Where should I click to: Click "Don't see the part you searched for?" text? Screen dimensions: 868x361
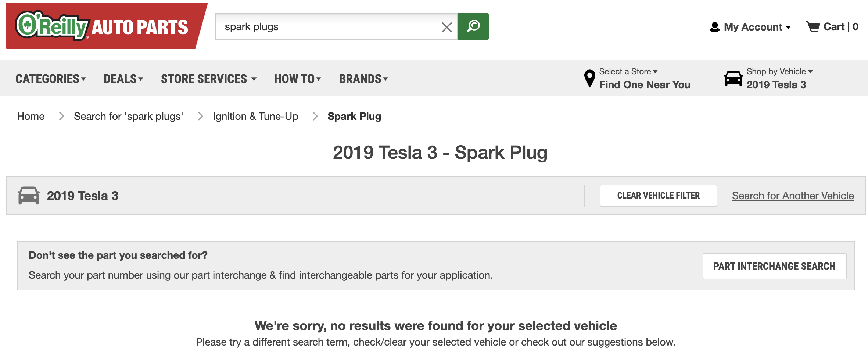[x=118, y=255]
